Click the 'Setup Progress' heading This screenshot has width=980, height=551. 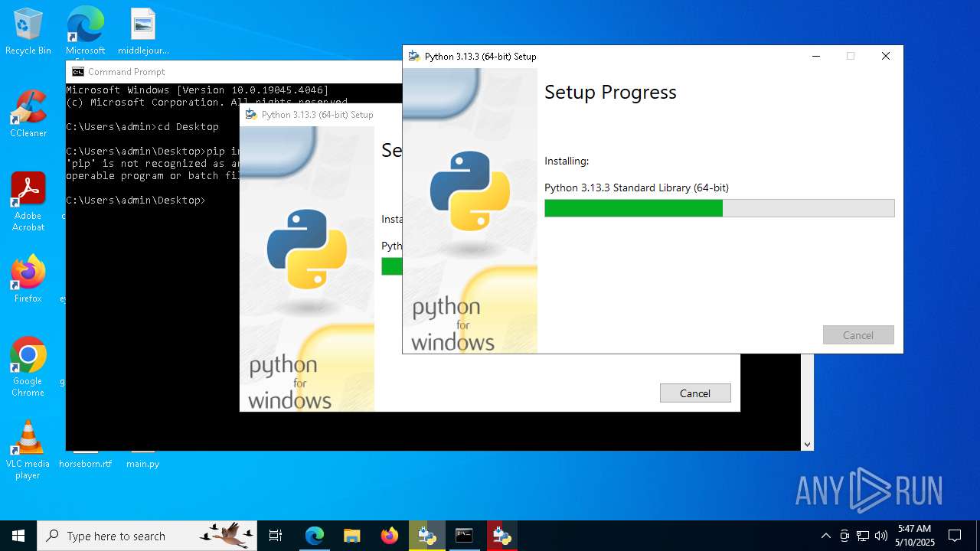pos(610,93)
